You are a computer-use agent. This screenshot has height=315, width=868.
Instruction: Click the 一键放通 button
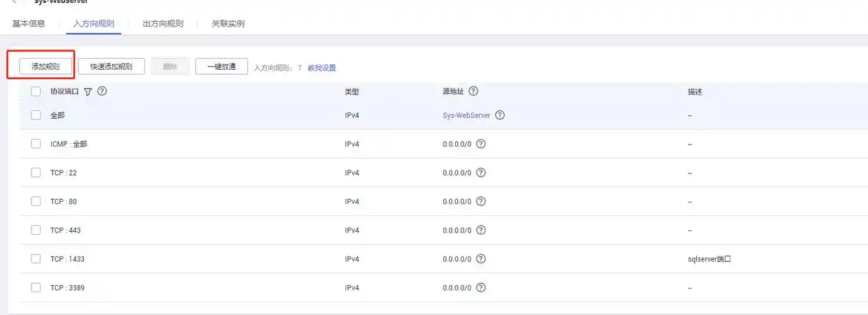click(222, 66)
